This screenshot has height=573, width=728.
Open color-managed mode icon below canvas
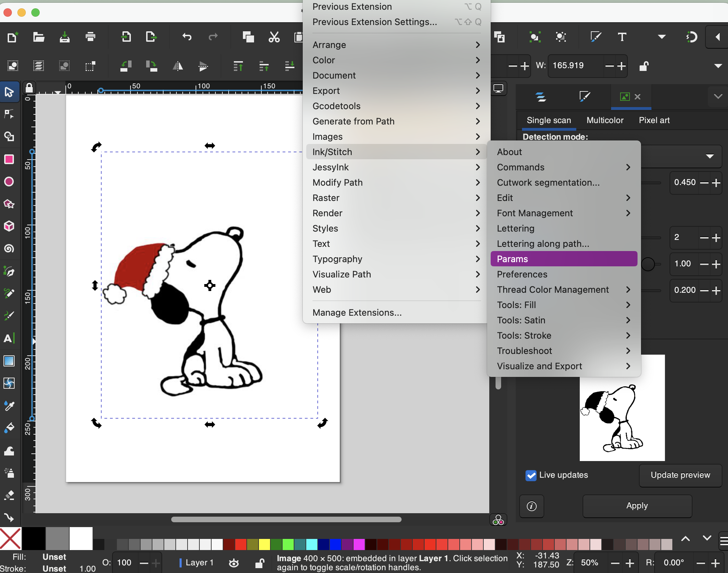[x=498, y=520]
